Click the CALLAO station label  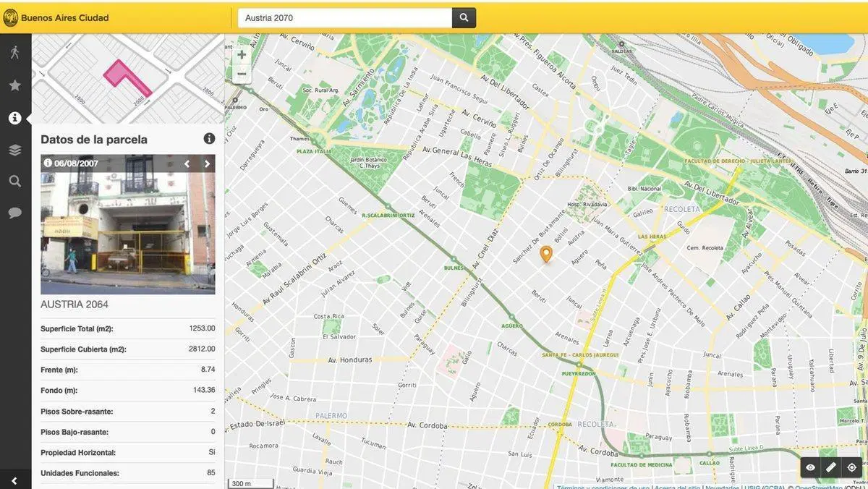coord(709,463)
